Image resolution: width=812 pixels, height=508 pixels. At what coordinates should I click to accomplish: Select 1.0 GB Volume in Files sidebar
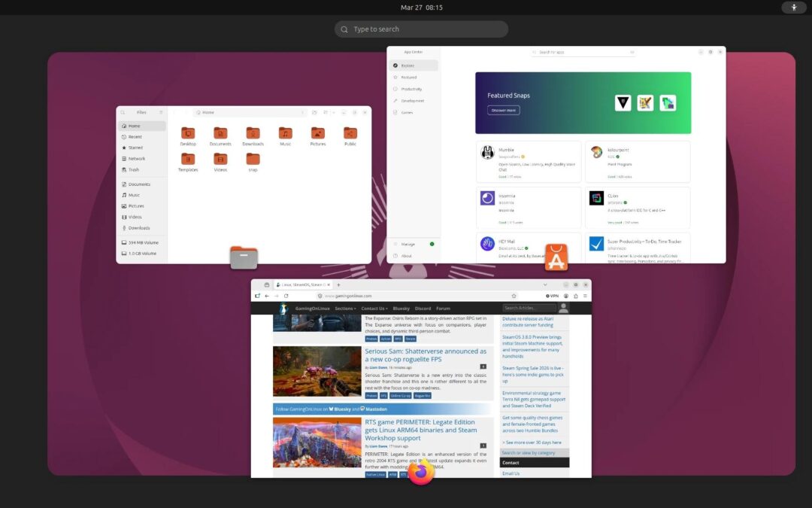[x=142, y=254]
